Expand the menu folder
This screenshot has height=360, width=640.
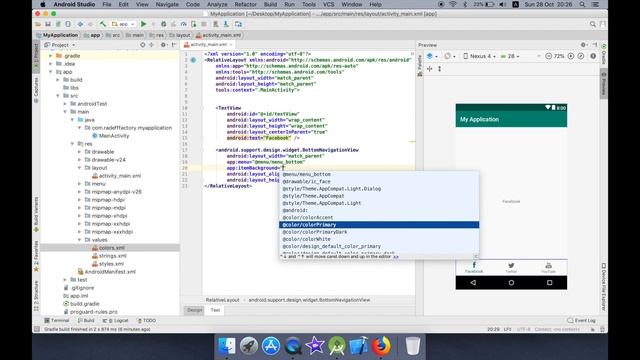coord(80,184)
